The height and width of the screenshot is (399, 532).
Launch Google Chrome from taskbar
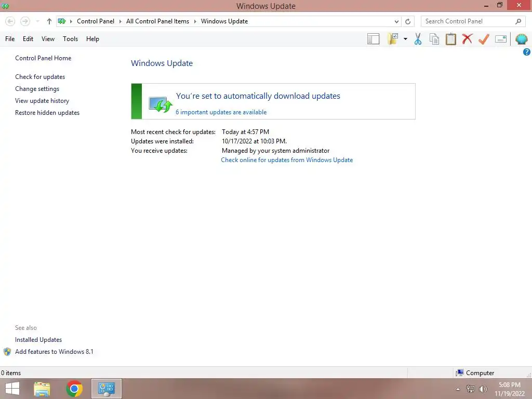74,389
